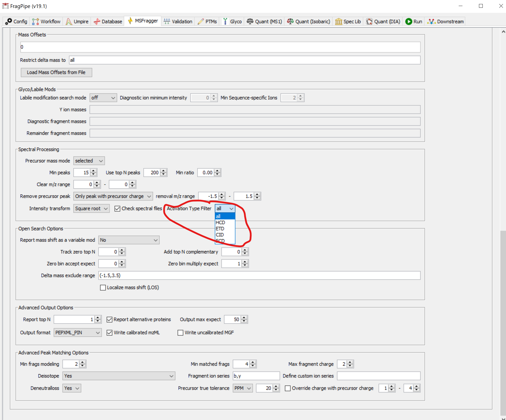Open the Spec Lib icon
Image resolution: width=506 pixels, height=420 pixels.
339,21
